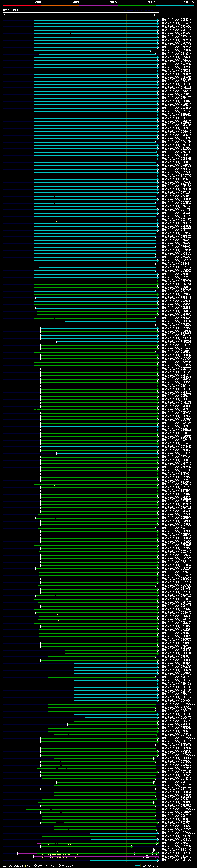Select hit UniRef100_A9NZT5
197x868 pixels.
tap(176, 375)
